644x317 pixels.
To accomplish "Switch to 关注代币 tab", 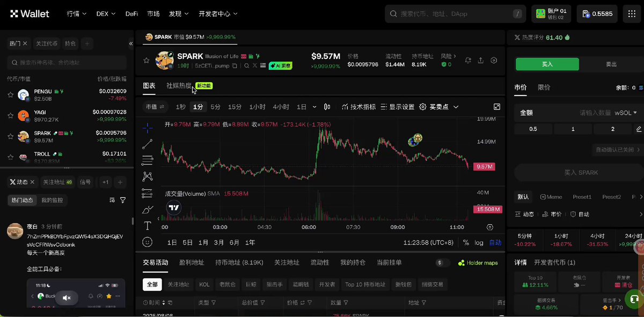I will 46,43.
